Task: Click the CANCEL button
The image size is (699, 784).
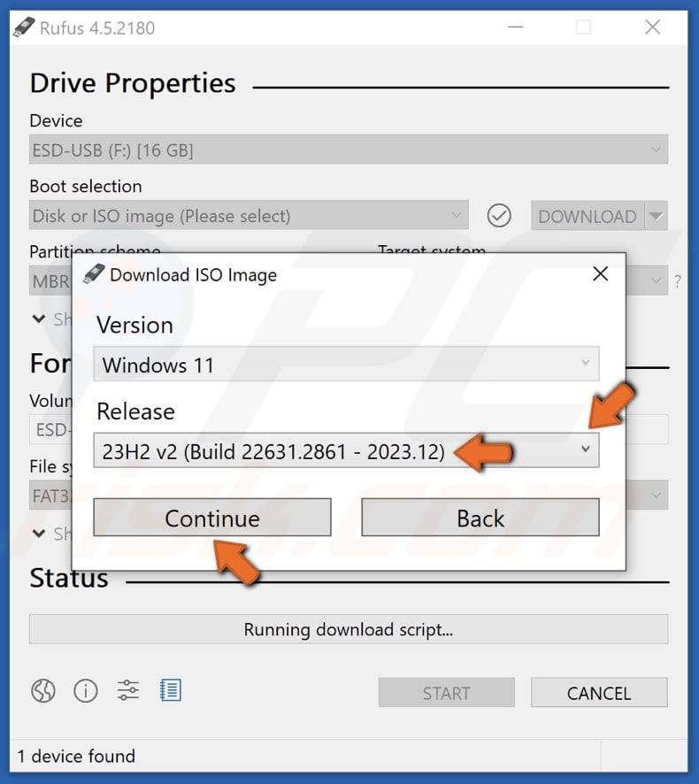Action: [x=599, y=693]
